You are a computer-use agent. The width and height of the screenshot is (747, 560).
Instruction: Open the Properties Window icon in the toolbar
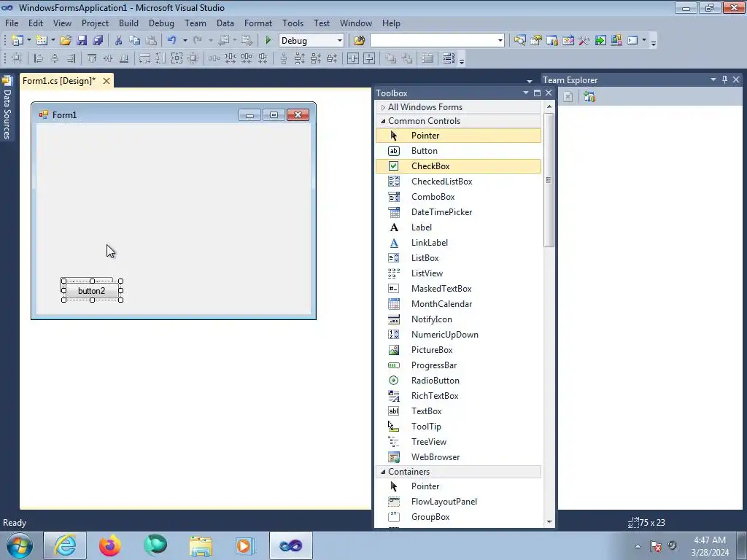(x=536, y=41)
